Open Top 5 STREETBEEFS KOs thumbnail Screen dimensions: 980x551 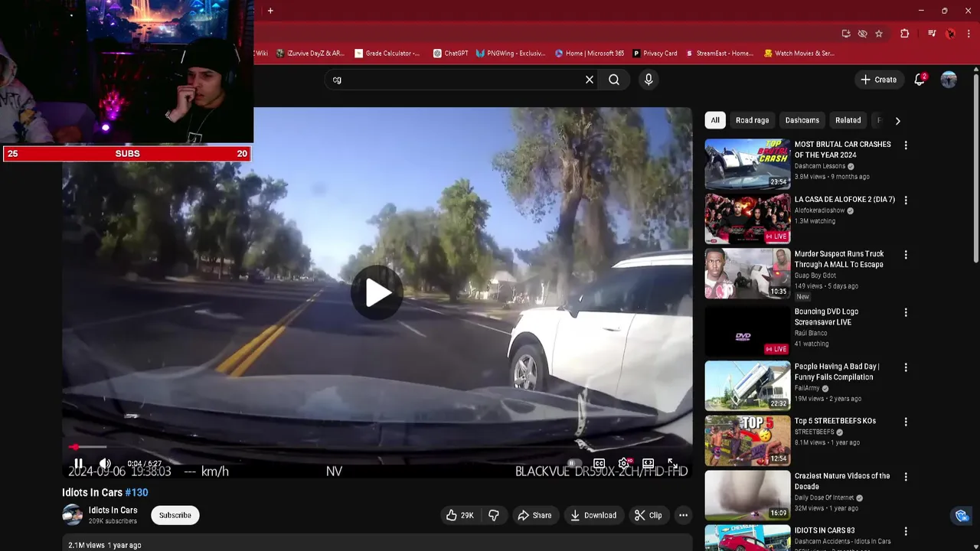(x=747, y=440)
